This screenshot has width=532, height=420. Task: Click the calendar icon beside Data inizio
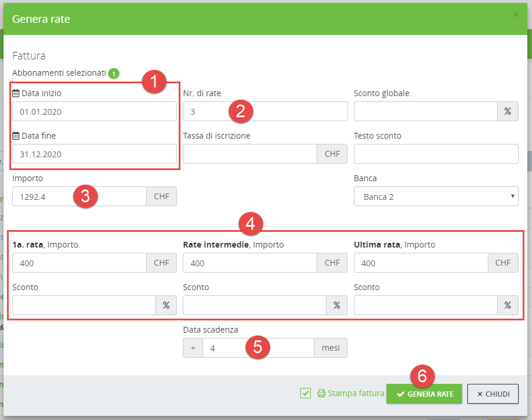[16, 93]
